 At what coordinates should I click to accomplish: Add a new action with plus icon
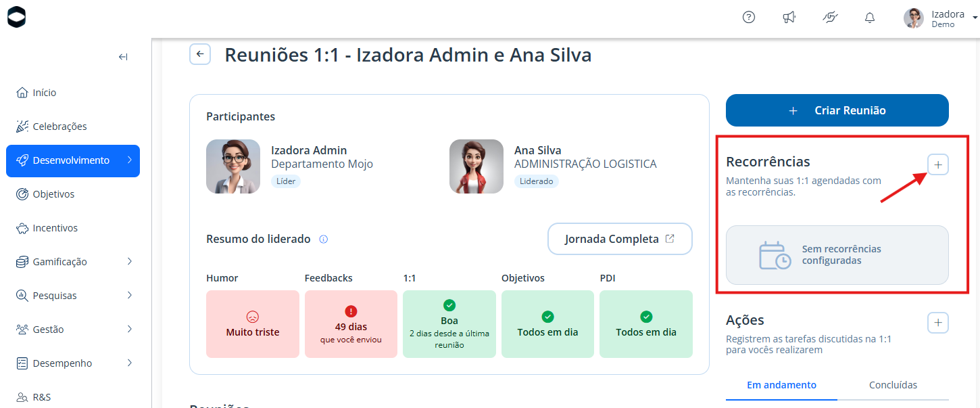point(938,323)
